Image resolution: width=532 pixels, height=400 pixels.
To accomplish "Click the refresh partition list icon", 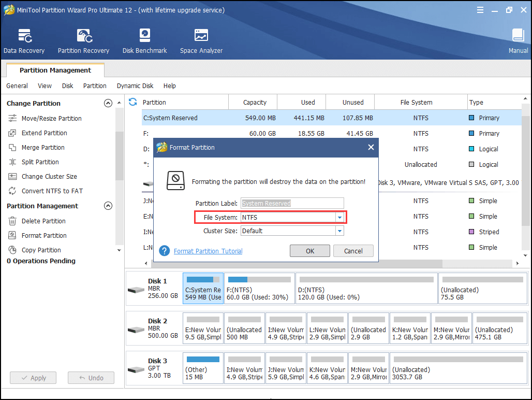I will pos(133,102).
